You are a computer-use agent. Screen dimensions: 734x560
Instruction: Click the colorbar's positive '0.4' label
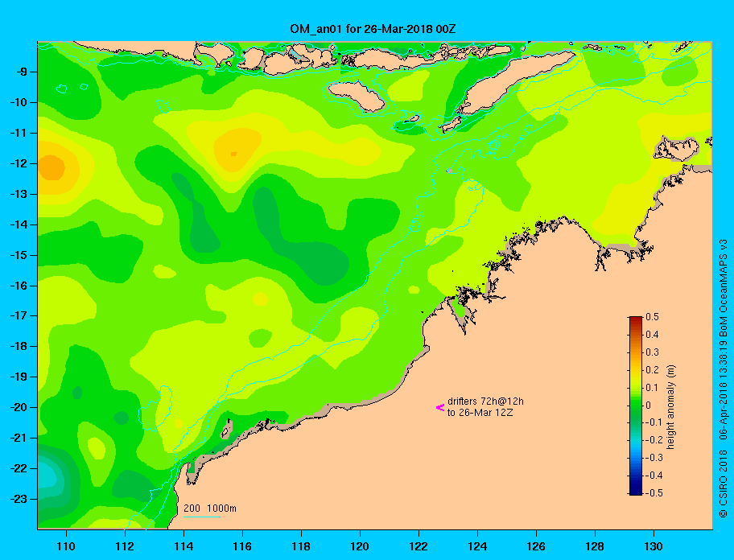point(652,335)
